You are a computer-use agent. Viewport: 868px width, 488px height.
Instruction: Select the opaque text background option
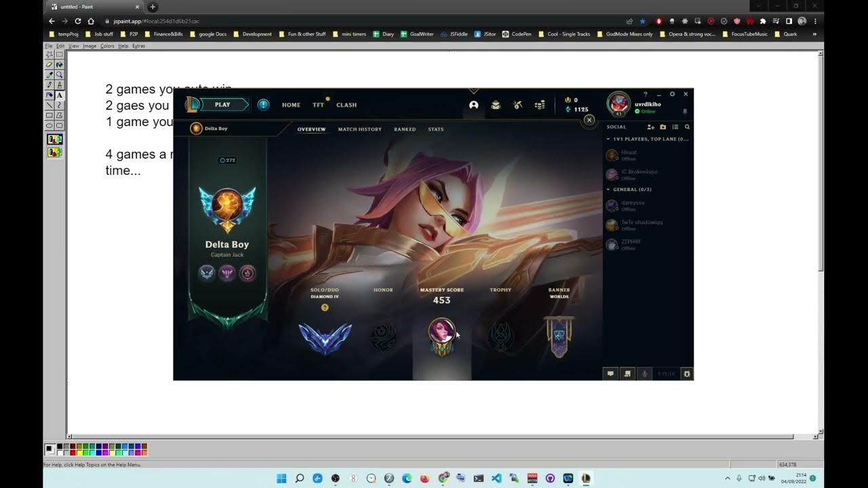click(x=55, y=139)
